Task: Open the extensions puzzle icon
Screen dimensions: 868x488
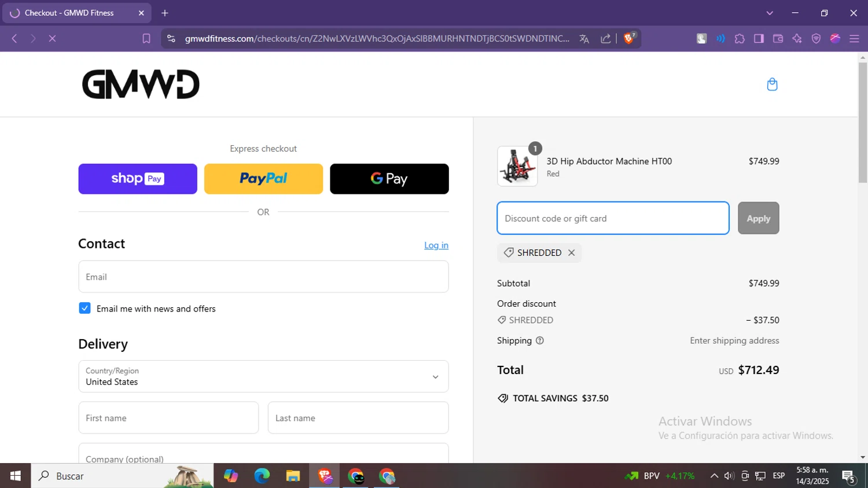Action: coord(740,39)
